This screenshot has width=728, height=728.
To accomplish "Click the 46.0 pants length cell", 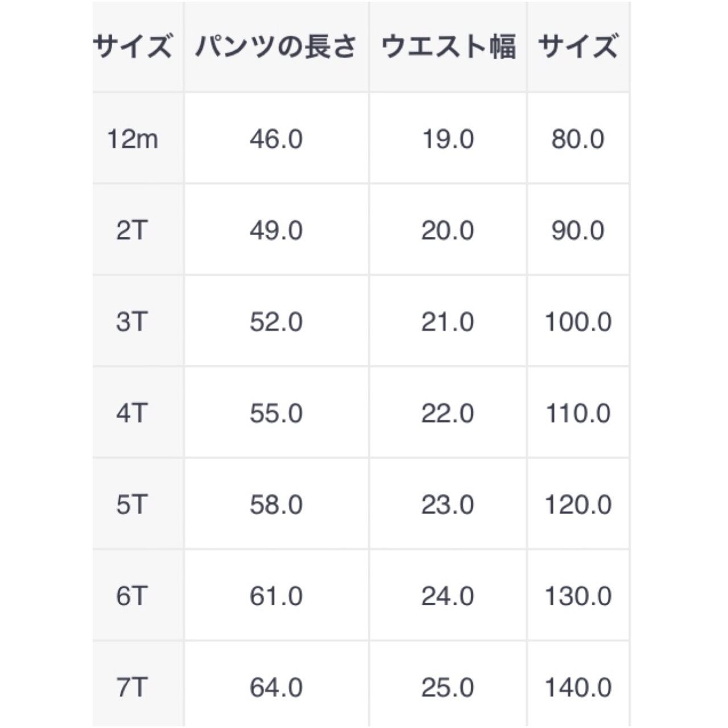I will 276,139.
